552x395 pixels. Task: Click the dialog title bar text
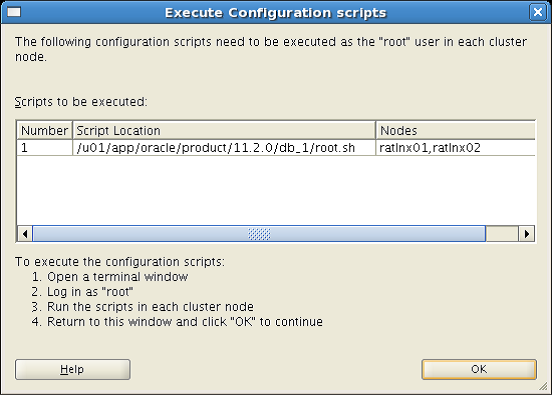(x=276, y=13)
